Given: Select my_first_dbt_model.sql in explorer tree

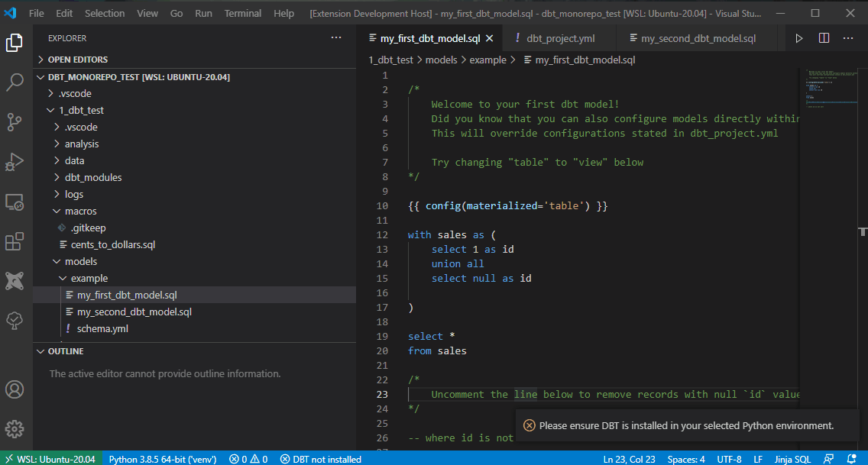Looking at the screenshot, I should tap(194, 295).
